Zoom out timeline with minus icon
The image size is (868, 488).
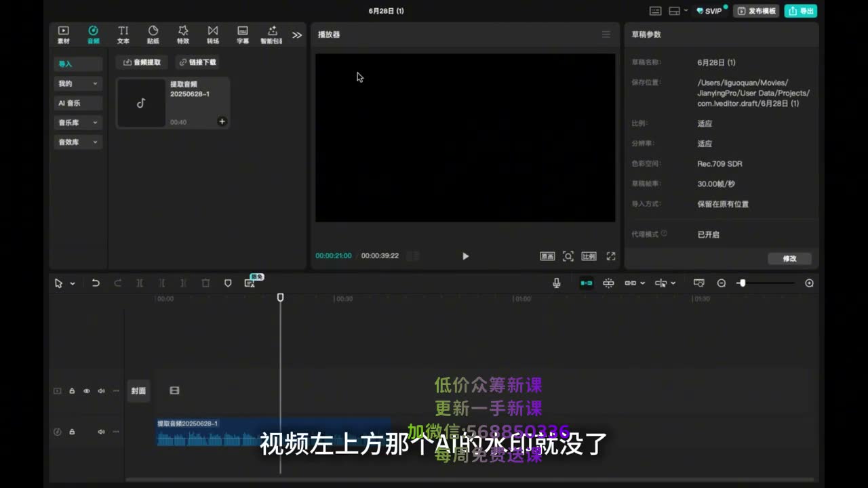pyautogui.click(x=722, y=283)
